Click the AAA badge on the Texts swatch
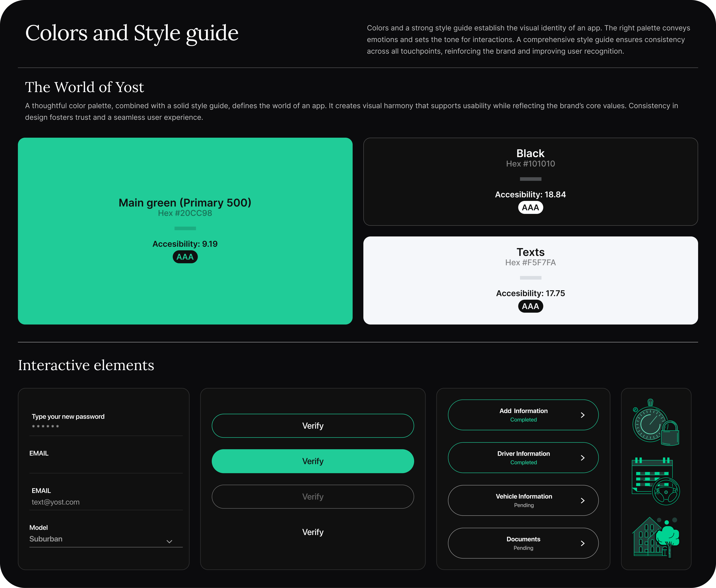The height and width of the screenshot is (588, 716). pyautogui.click(x=530, y=307)
